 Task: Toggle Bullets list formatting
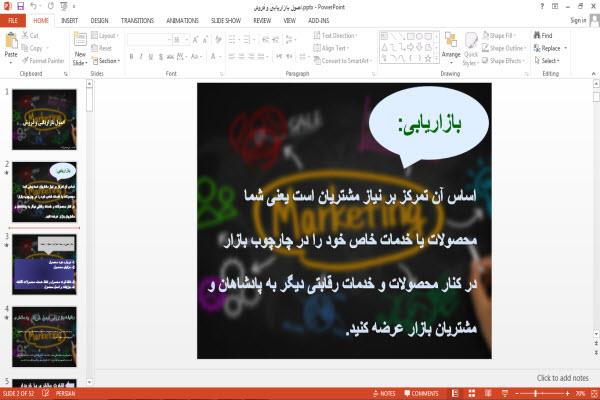(x=233, y=40)
